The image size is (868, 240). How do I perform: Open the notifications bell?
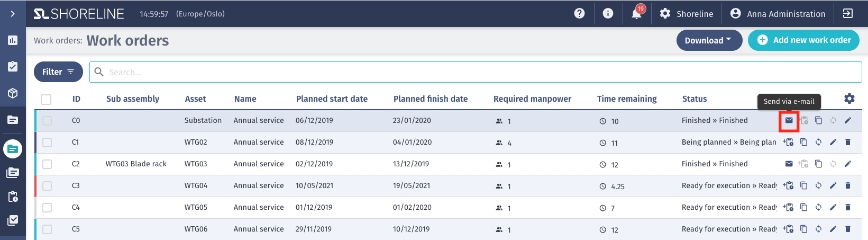tap(637, 14)
